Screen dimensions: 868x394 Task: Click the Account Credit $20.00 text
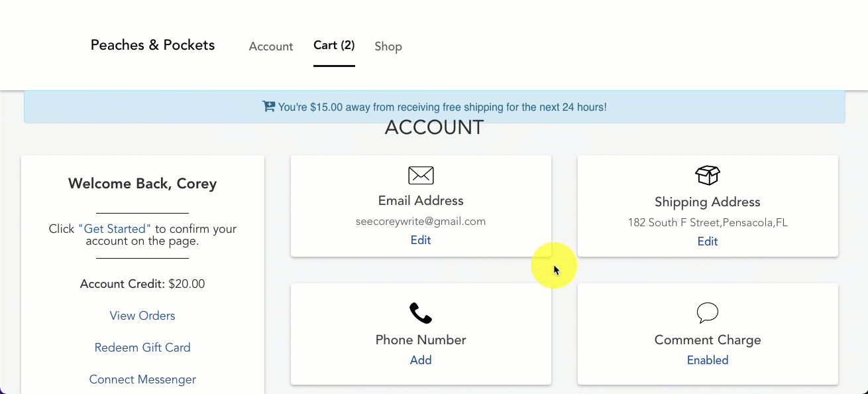(x=142, y=284)
